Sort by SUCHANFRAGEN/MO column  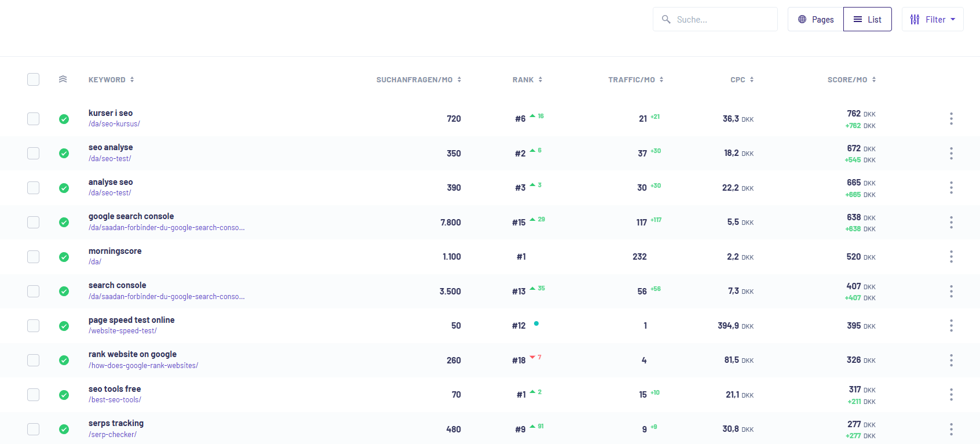419,79
